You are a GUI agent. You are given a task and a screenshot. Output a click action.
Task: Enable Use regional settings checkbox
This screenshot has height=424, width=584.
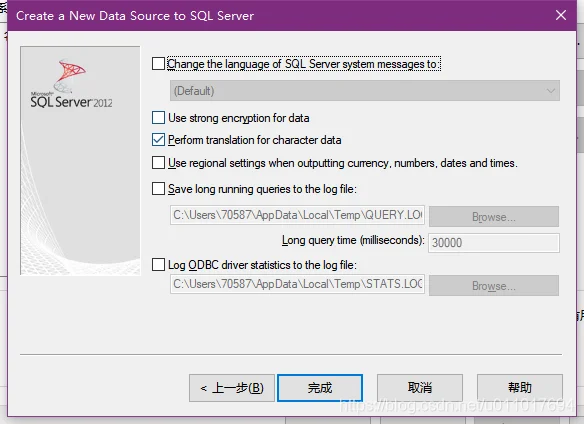[158, 163]
